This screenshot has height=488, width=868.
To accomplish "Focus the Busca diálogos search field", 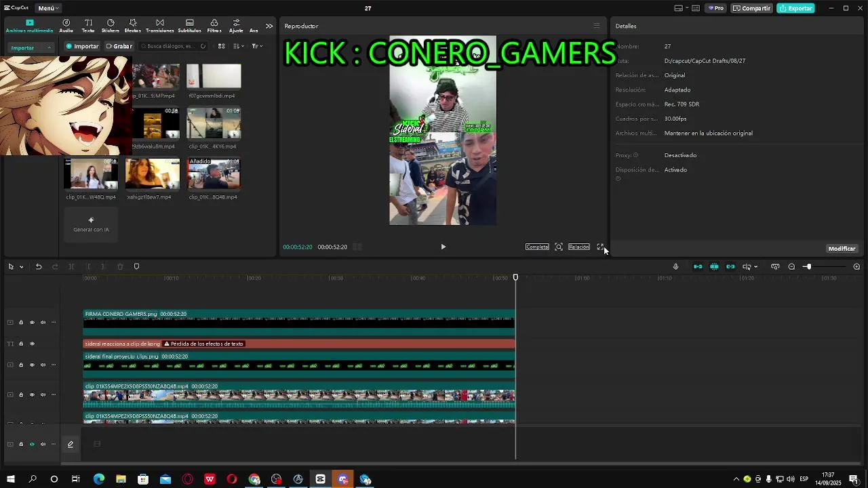I will click(173, 46).
